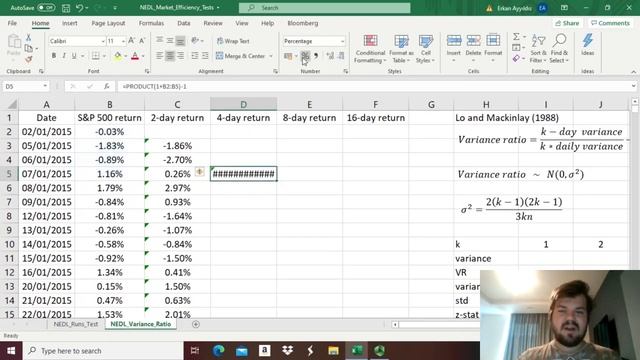Screen dimensions: 640x360
Task: Click Middle Align icon
Action: tap(170, 40)
